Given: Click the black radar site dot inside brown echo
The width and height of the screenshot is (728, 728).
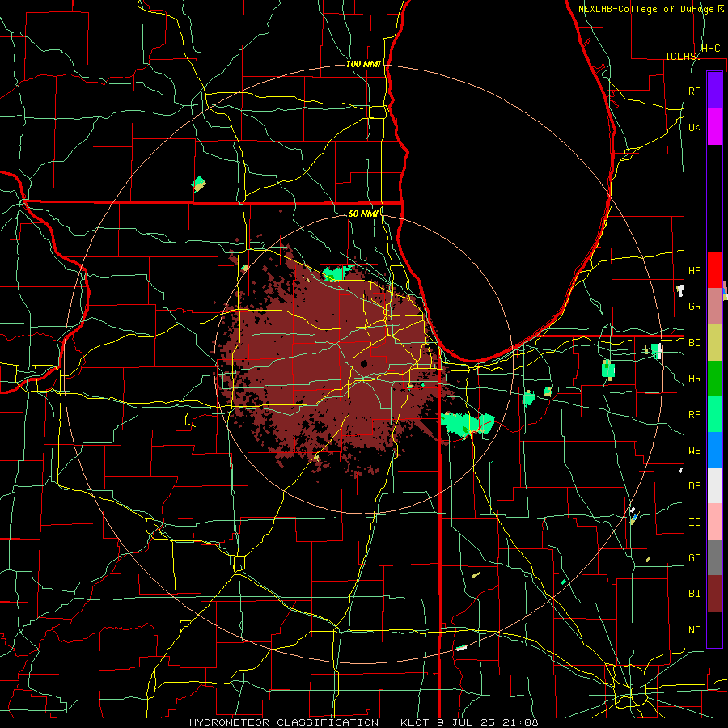Looking at the screenshot, I should click(x=363, y=363).
